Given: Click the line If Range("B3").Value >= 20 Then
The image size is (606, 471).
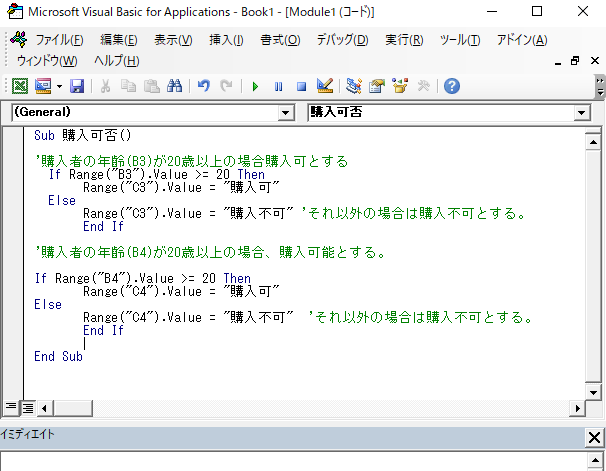Looking at the screenshot, I should pyautogui.click(x=157, y=174).
